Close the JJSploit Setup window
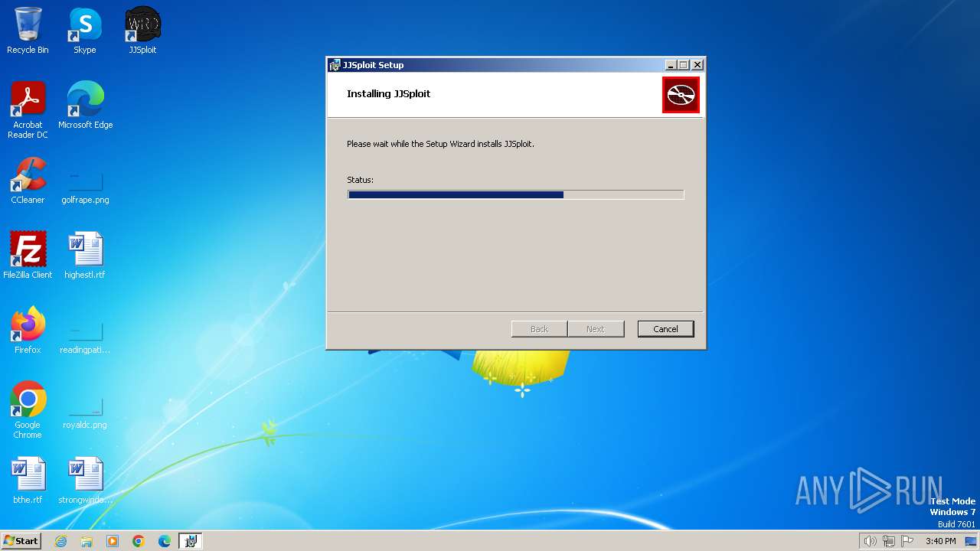The height and width of the screenshot is (551, 980). 697,65
